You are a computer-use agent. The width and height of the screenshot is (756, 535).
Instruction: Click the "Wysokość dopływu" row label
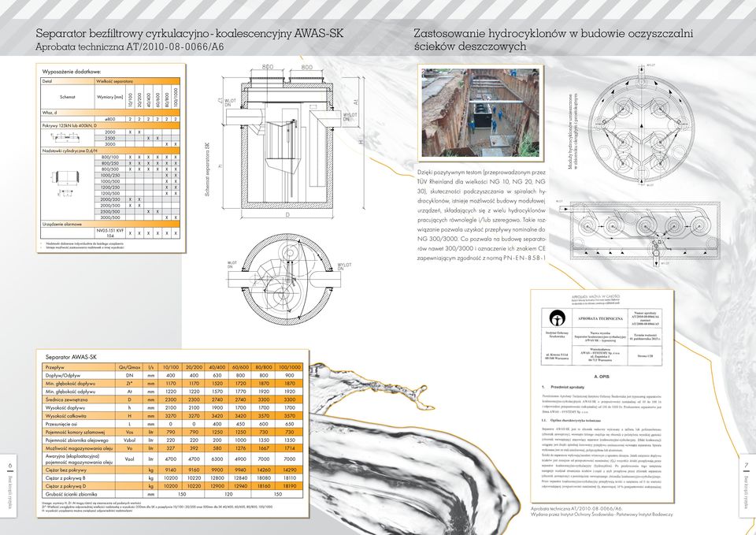click(65, 407)
